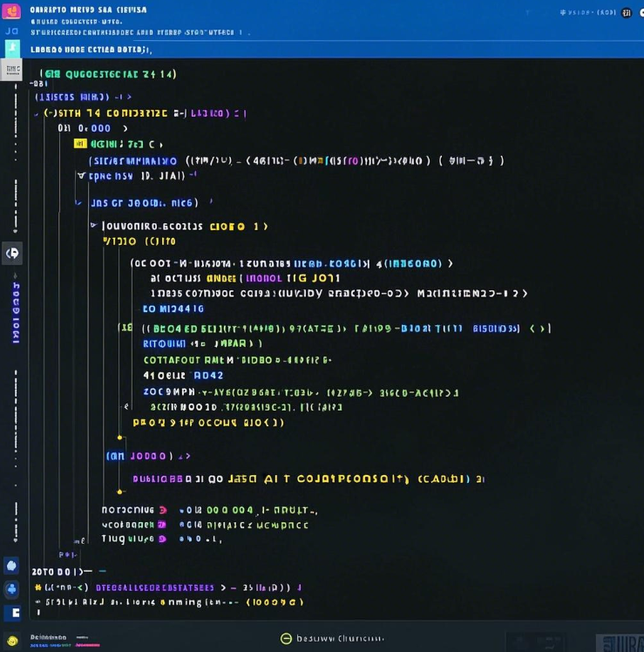This screenshot has height=652, width=644.
Task: Click the status label next to the yellow spiral icon
Action: pos(48,637)
